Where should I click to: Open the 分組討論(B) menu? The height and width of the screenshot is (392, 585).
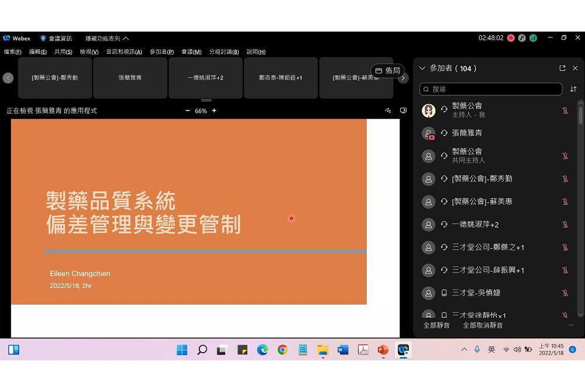pyautogui.click(x=224, y=52)
